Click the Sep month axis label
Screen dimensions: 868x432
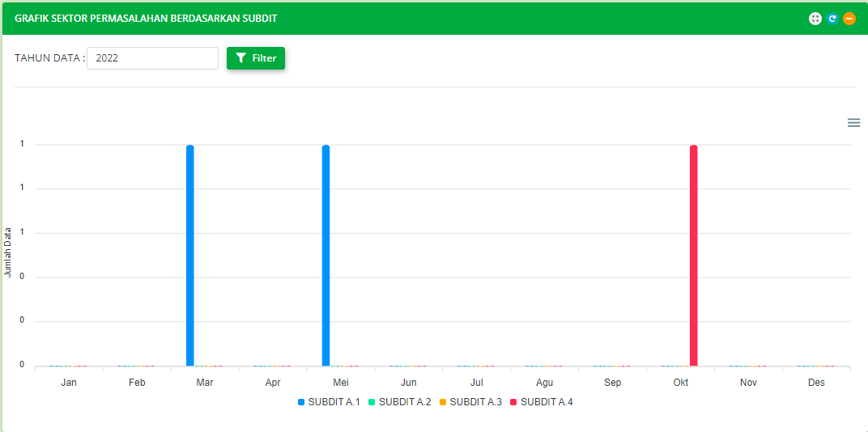click(613, 383)
